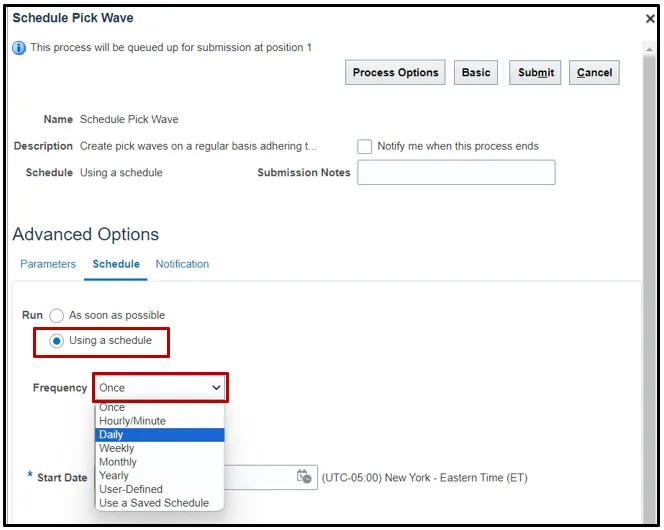Open the Start Date calendar picker
This screenshot has height=530, width=664.
point(304,477)
